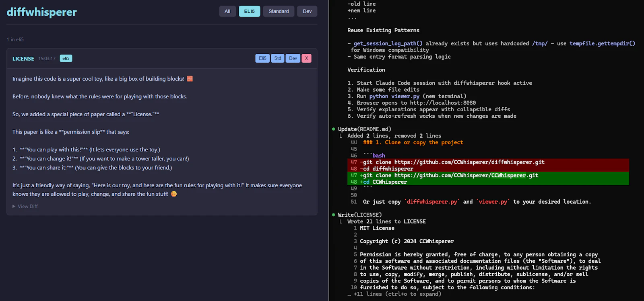Click 'Verify auto-refresh works' step line
Viewport: 644px width, 301px height.
pyautogui.click(x=432, y=116)
